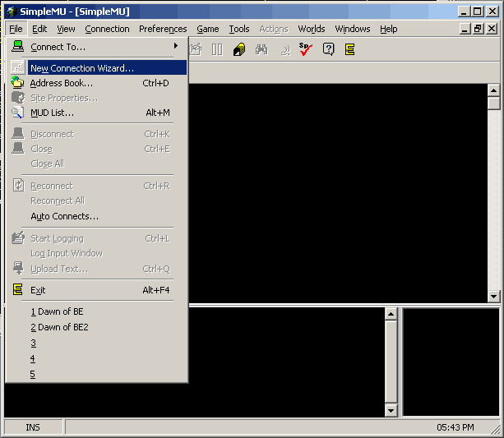504x438 pixels.
Task: Select recent file slot 5
Action: pos(96,374)
